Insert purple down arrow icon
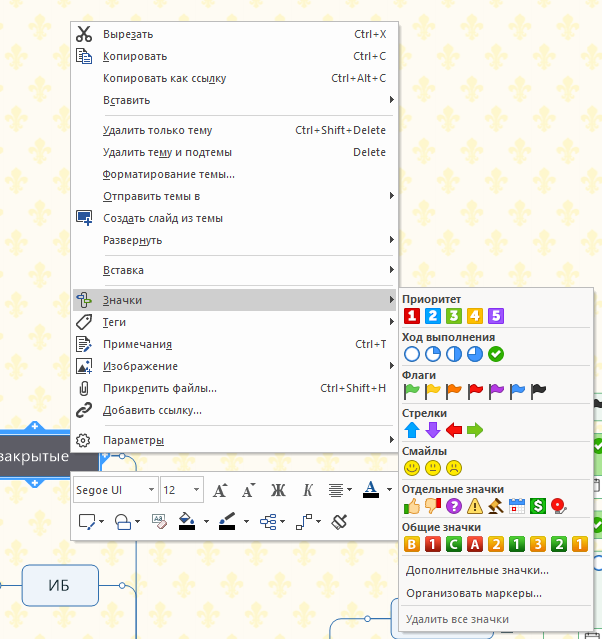Viewport: 602px width, 639px height. (x=433, y=430)
